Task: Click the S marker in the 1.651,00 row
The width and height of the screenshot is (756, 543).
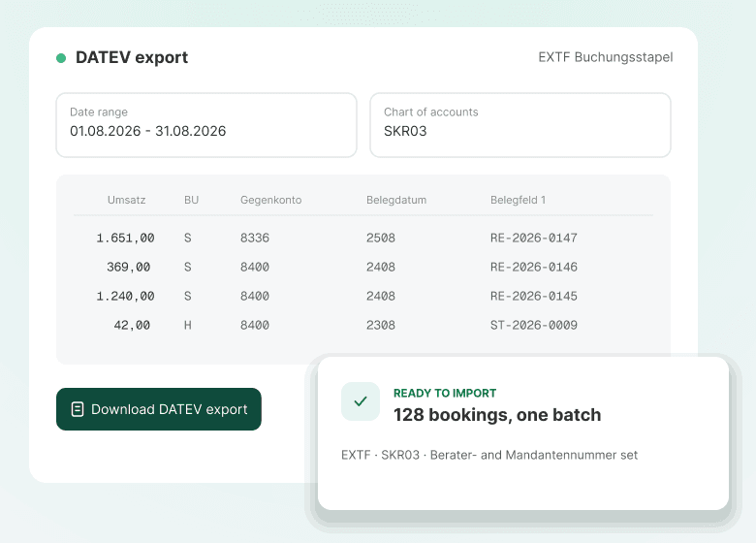Action: click(188, 238)
